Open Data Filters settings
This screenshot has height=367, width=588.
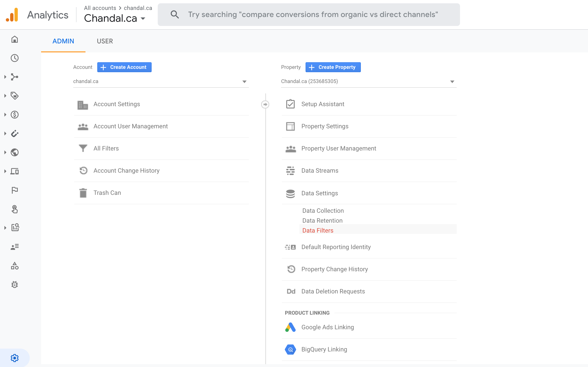point(317,230)
